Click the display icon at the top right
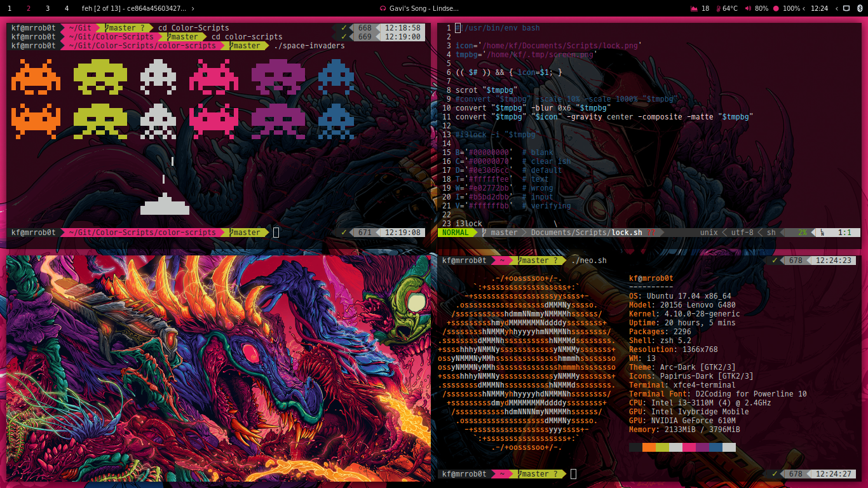The width and height of the screenshot is (868, 488). pos(847,8)
